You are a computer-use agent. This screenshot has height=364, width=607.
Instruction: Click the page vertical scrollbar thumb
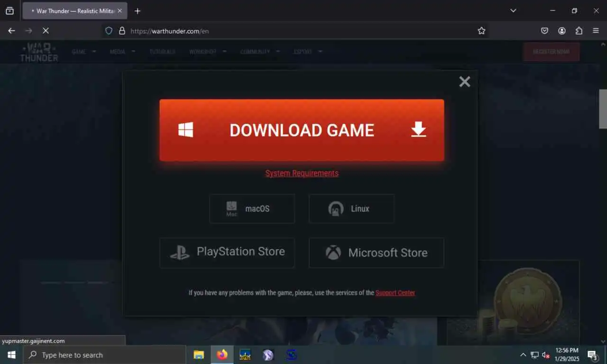603,109
